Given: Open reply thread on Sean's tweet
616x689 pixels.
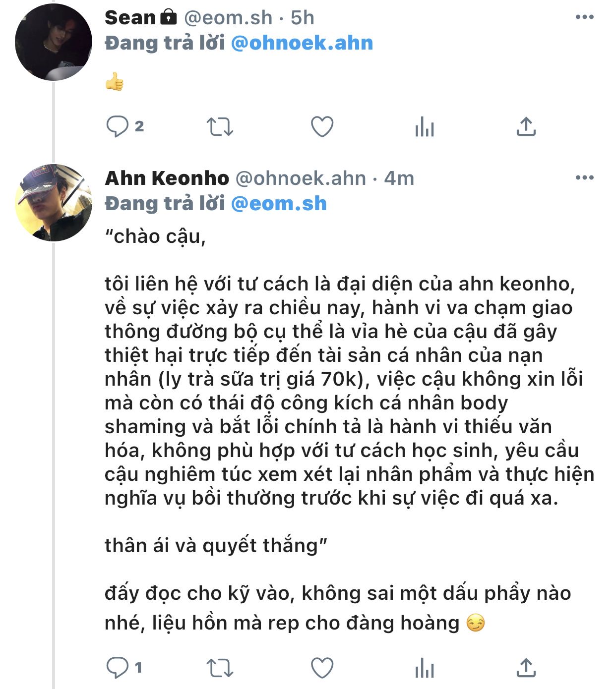Looking at the screenshot, I should click(x=118, y=126).
